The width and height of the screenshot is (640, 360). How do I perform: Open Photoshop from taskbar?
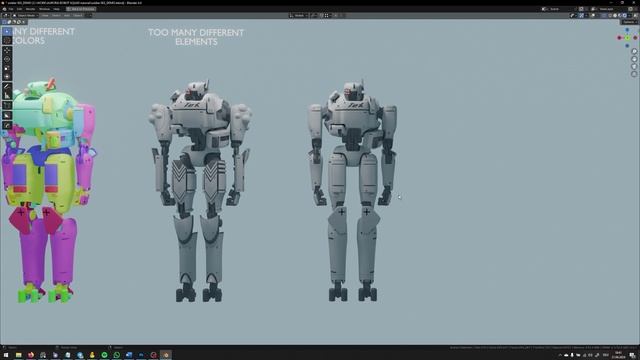tap(141, 355)
